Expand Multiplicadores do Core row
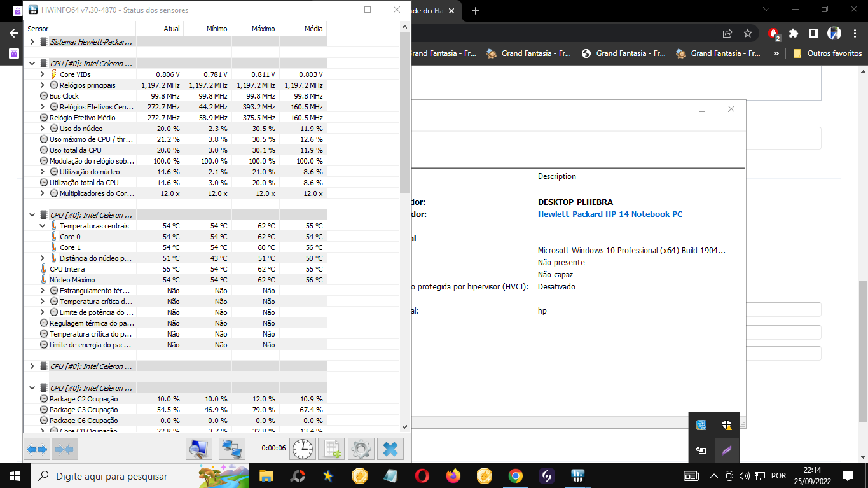This screenshot has height=488, width=868. (43, 193)
